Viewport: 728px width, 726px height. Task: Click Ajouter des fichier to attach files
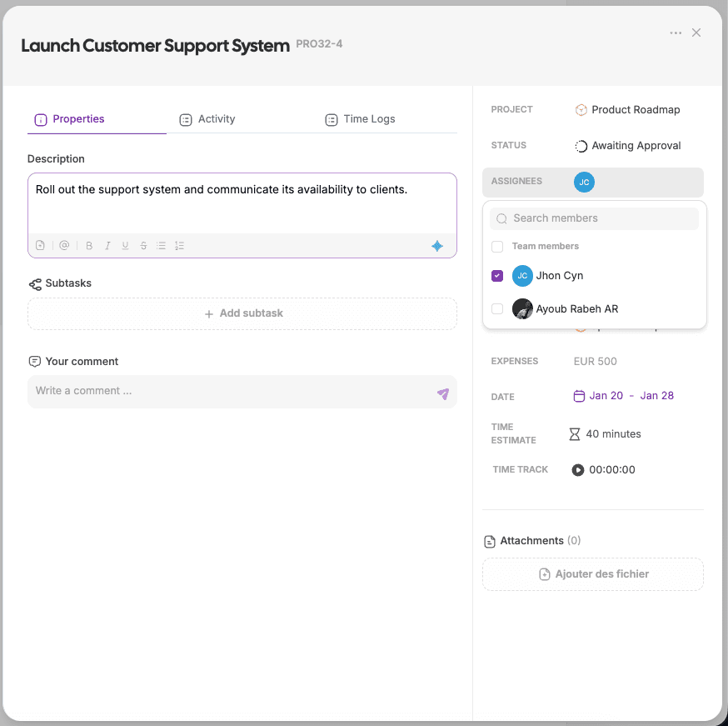(x=593, y=574)
